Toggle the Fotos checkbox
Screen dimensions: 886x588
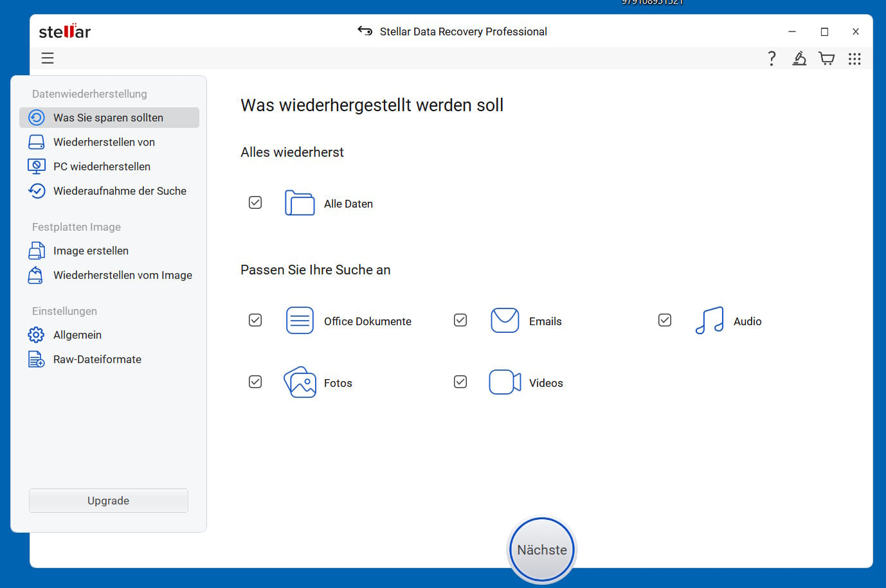(255, 382)
